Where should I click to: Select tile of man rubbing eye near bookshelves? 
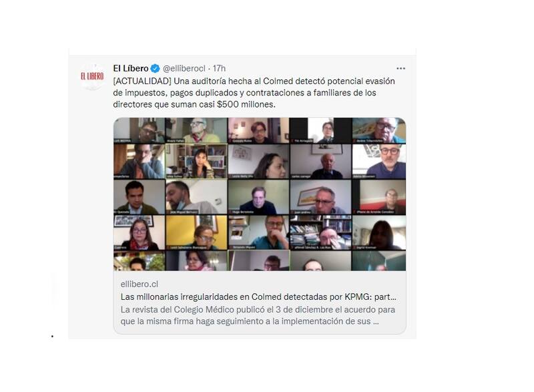[320, 232]
